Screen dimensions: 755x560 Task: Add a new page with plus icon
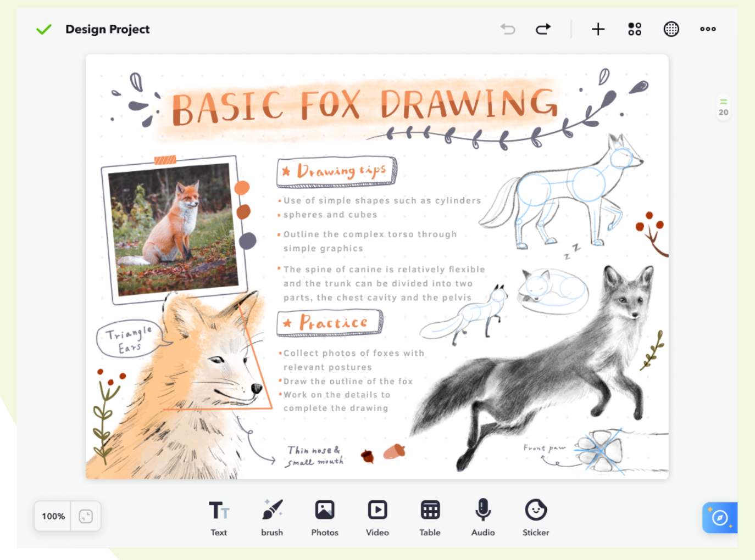click(598, 29)
